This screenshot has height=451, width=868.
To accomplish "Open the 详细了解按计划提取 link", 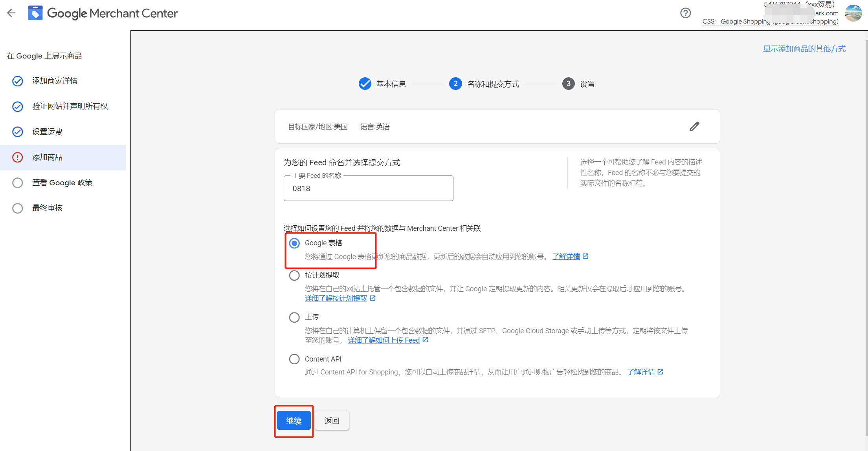I will tap(336, 298).
